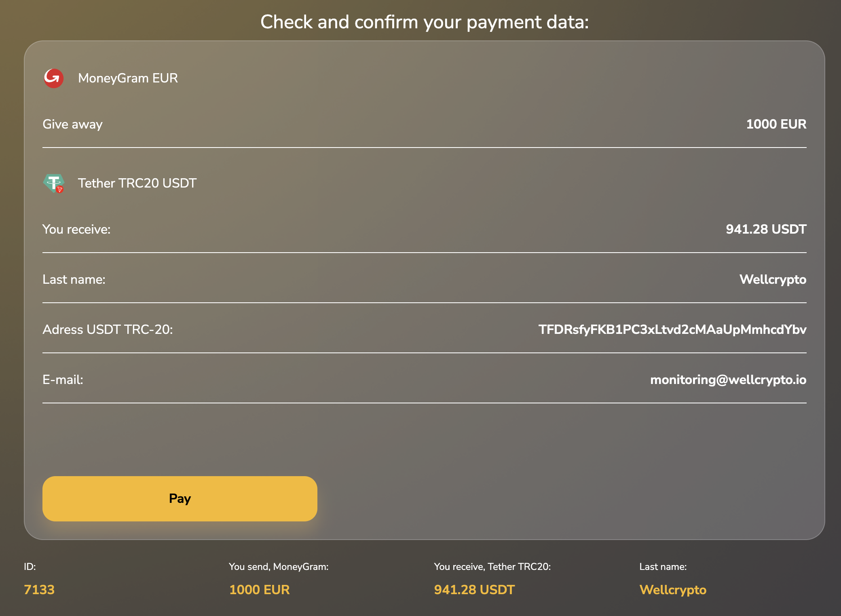The image size is (841, 616).
Task: Click the 'E-mail:' row label
Action: [x=63, y=380]
